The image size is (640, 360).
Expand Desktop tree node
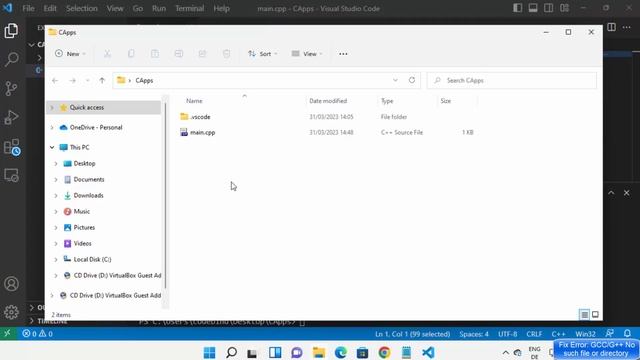pos(56,163)
